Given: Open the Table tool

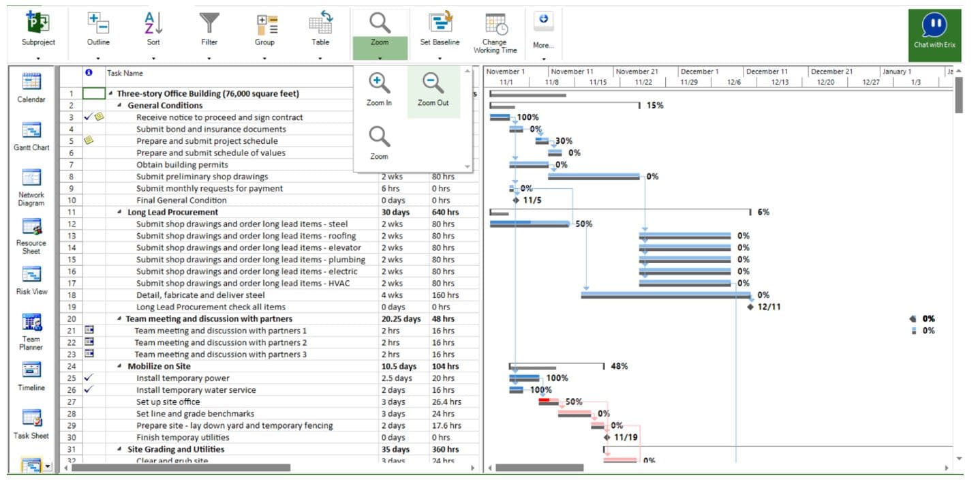Looking at the screenshot, I should click(x=320, y=27).
